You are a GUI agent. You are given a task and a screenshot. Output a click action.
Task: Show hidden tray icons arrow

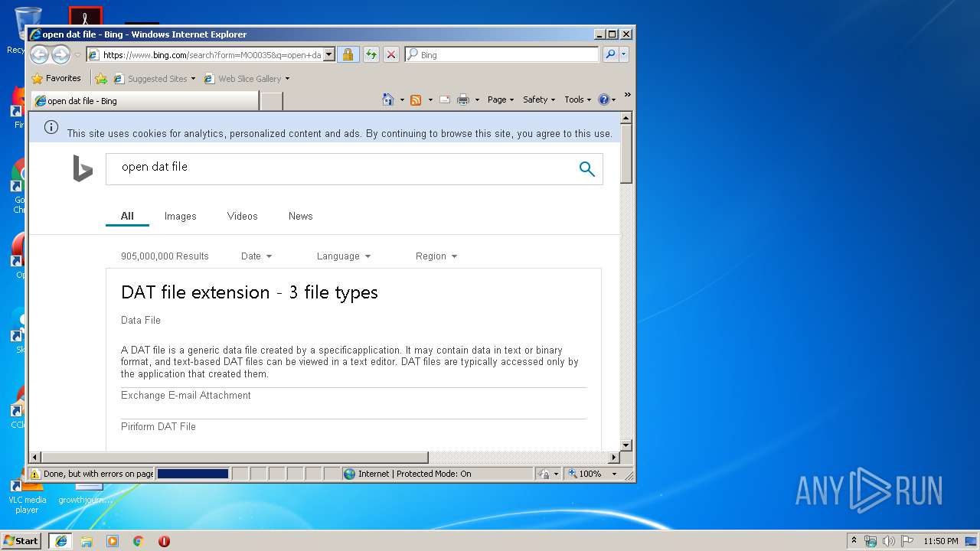(x=854, y=541)
